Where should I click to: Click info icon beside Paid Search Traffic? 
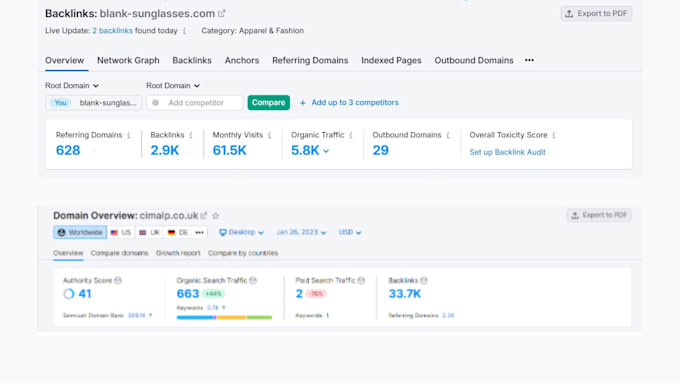(x=361, y=281)
